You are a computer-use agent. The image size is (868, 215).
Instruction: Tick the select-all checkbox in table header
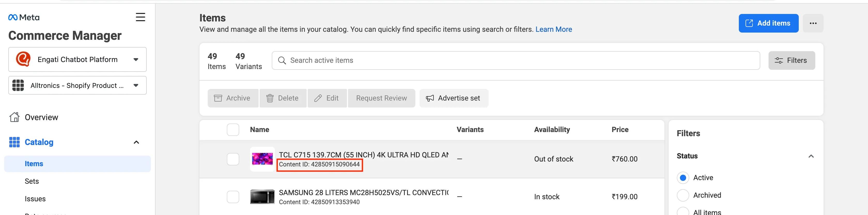(x=233, y=130)
